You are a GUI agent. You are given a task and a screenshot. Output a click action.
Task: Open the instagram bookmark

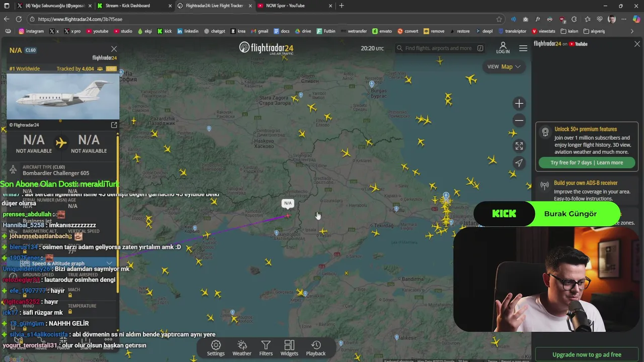(x=31, y=31)
